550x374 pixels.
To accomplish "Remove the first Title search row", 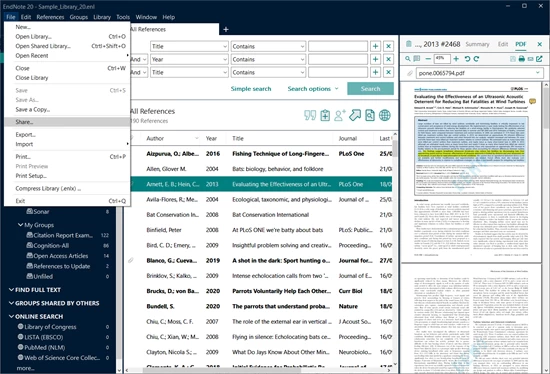I will pyautogui.click(x=388, y=46).
